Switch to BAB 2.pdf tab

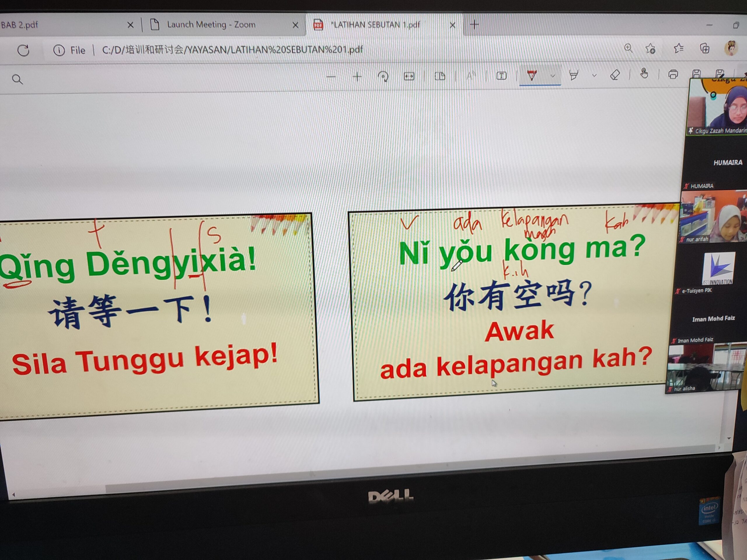(20, 25)
